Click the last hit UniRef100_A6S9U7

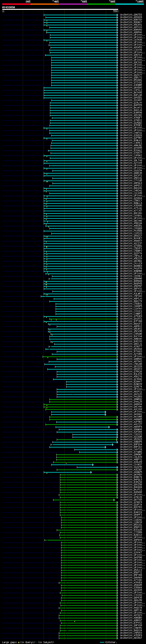(x=131, y=638)
